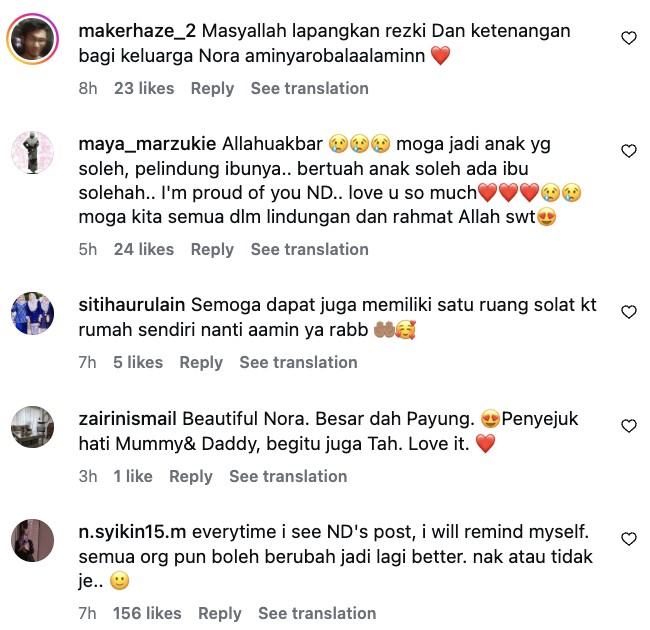This screenshot has width=650, height=630.
Task: View the 24 likes on maya_marzukie's comment
Action: (144, 250)
